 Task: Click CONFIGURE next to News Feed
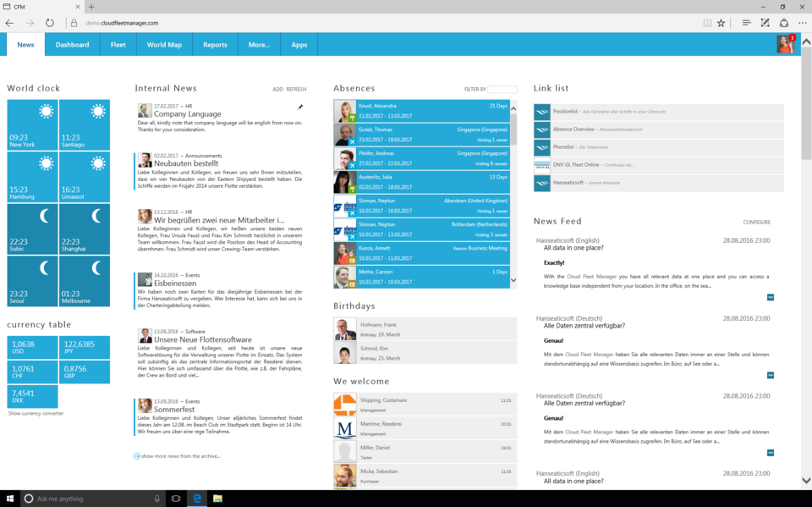point(756,223)
